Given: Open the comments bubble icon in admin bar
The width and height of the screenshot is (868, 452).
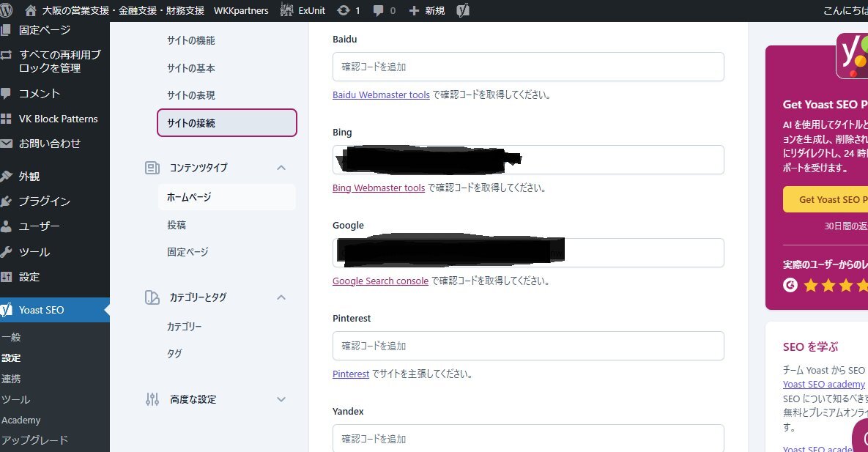Looking at the screenshot, I should tap(379, 10).
